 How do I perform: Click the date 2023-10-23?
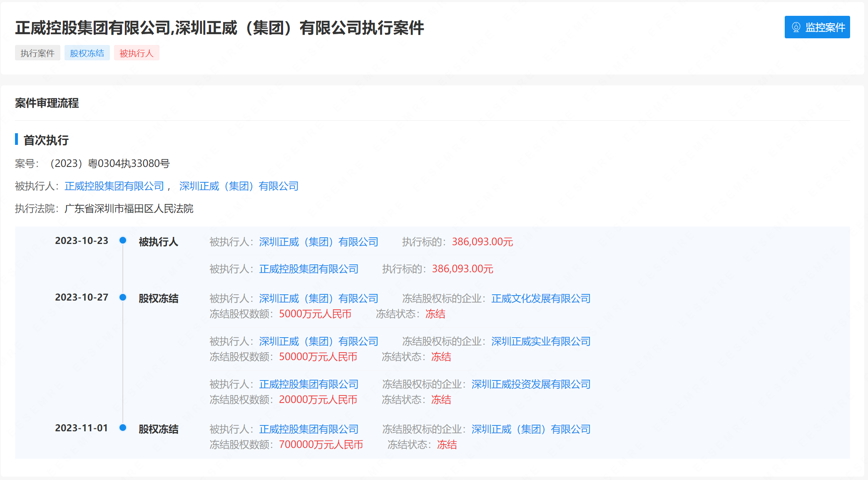point(82,241)
